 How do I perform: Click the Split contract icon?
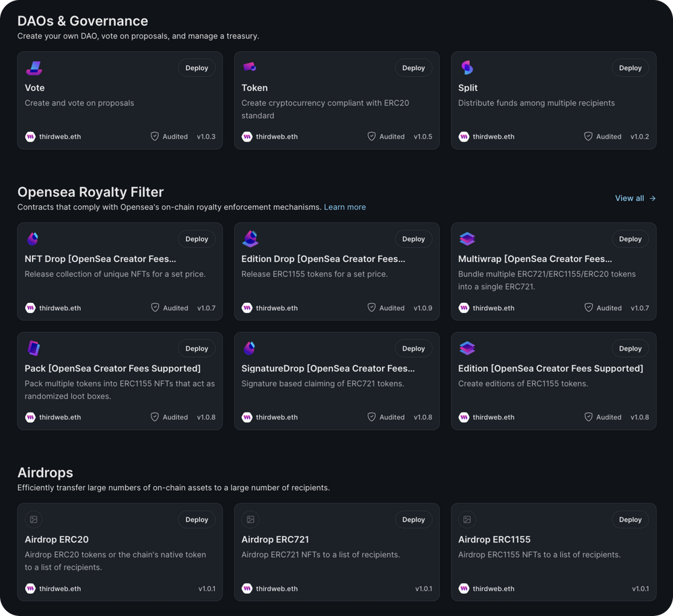pos(467,68)
